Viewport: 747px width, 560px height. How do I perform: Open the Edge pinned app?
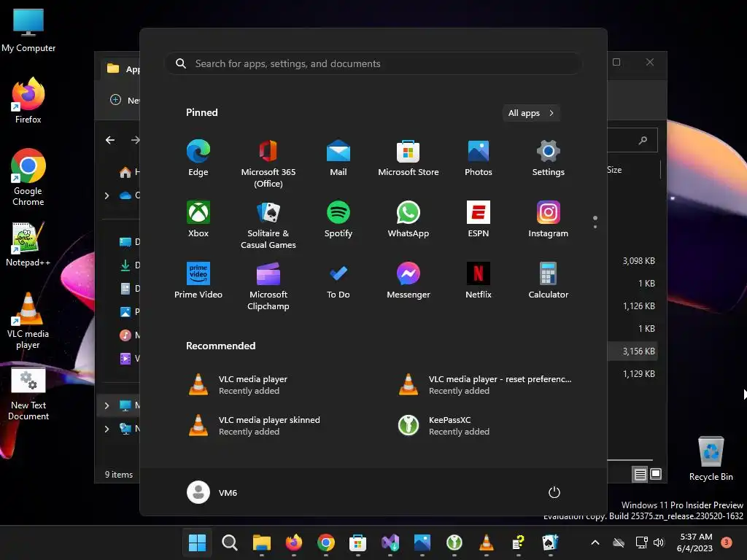[198, 157]
